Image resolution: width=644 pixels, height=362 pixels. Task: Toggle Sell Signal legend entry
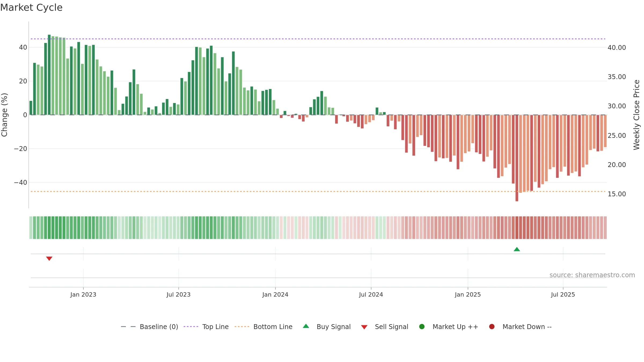click(385, 327)
